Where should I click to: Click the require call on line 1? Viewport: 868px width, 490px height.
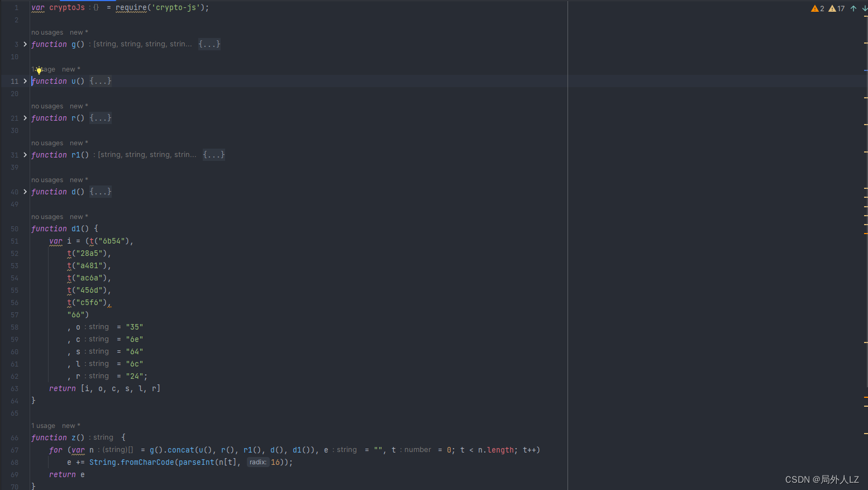click(131, 7)
